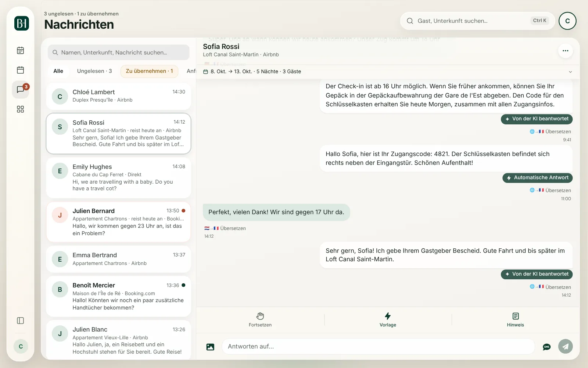
Task: Click first 'Von der KI beantwortet' badge
Action: coord(537,119)
